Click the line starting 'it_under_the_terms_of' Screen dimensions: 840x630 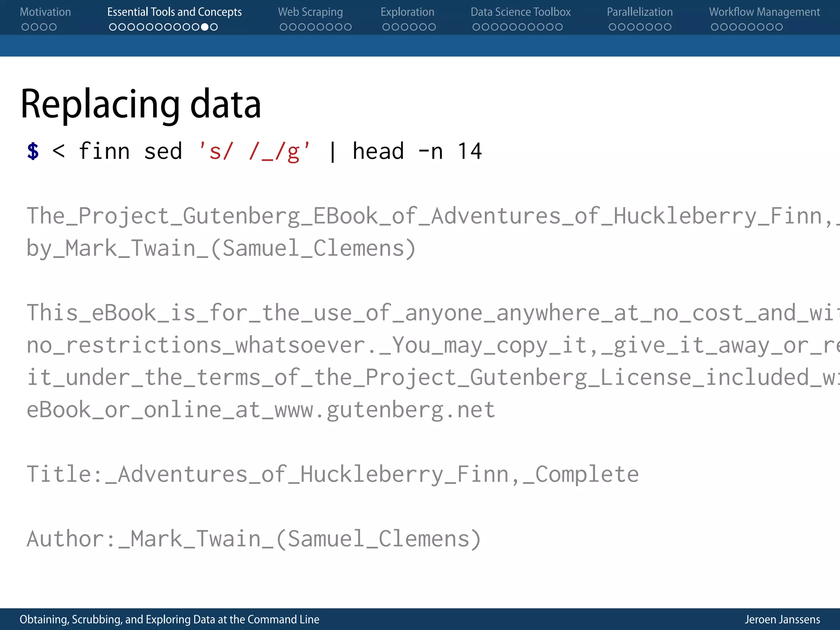tap(433, 378)
